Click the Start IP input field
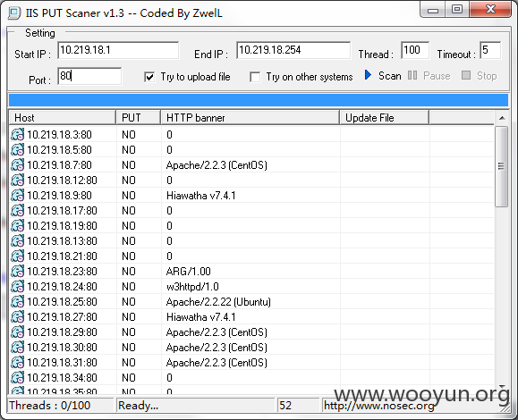The height and width of the screenshot is (420, 518). 118,50
